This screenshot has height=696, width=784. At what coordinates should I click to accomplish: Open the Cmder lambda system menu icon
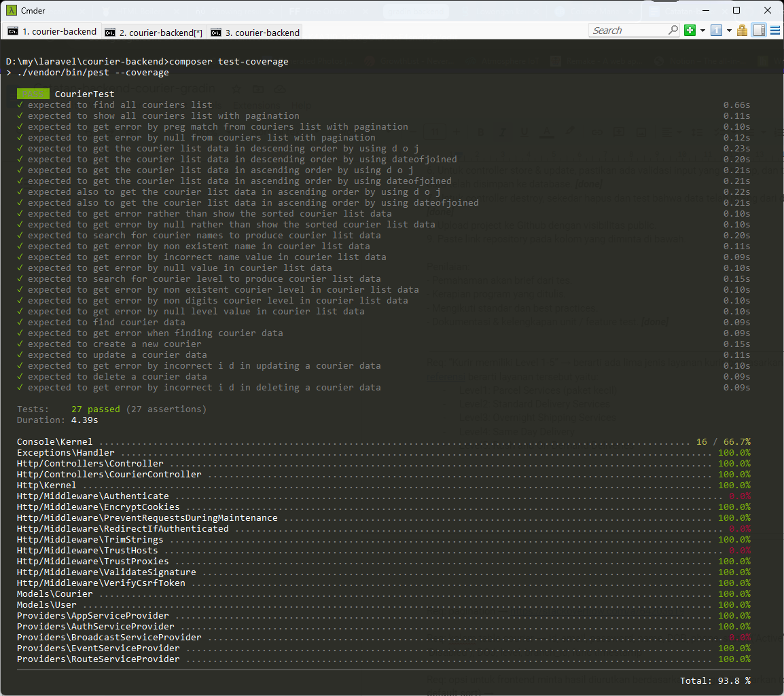tap(12, 10)
